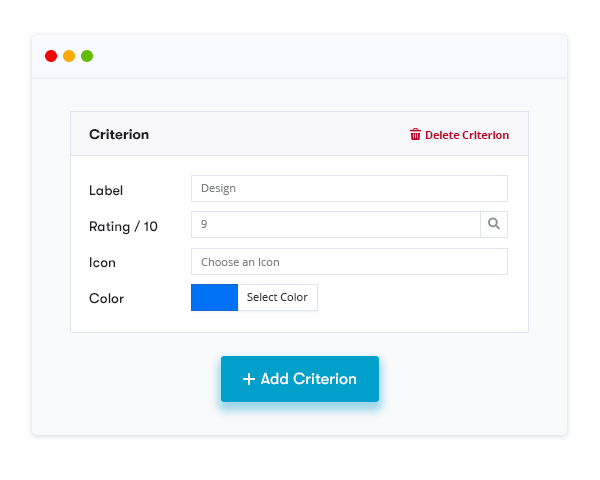Click the magnifier icon beside Rating field
This screenshot has width=600, height=480.
click(x=494, y=224)
